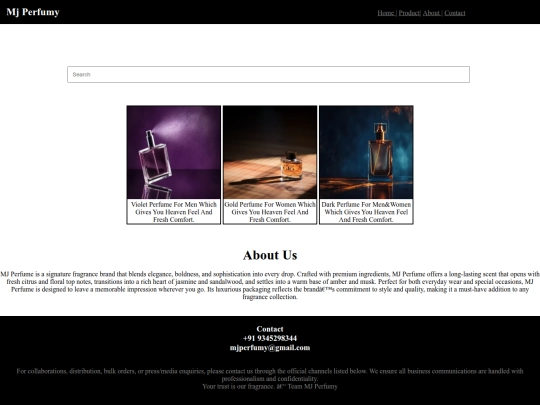Go to the Product page link
Image resolution: width=540 pixels, height=405 pixels.
409,13
